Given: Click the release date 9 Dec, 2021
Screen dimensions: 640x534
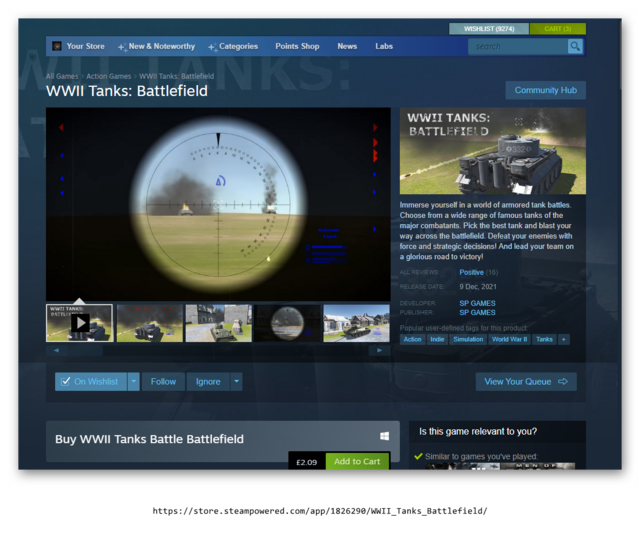Looking at the screenshot, I should pos(478,287).
